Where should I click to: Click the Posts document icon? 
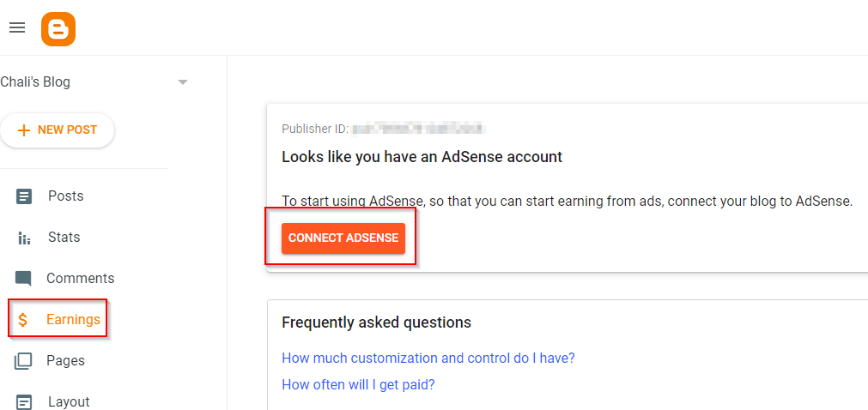click(24, 196)
